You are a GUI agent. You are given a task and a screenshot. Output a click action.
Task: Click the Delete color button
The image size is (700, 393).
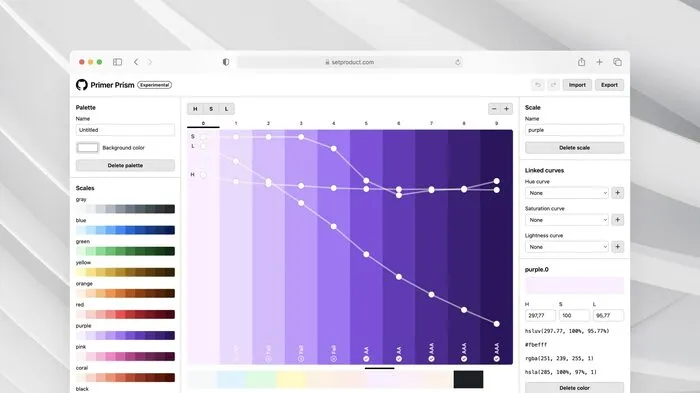575,388
